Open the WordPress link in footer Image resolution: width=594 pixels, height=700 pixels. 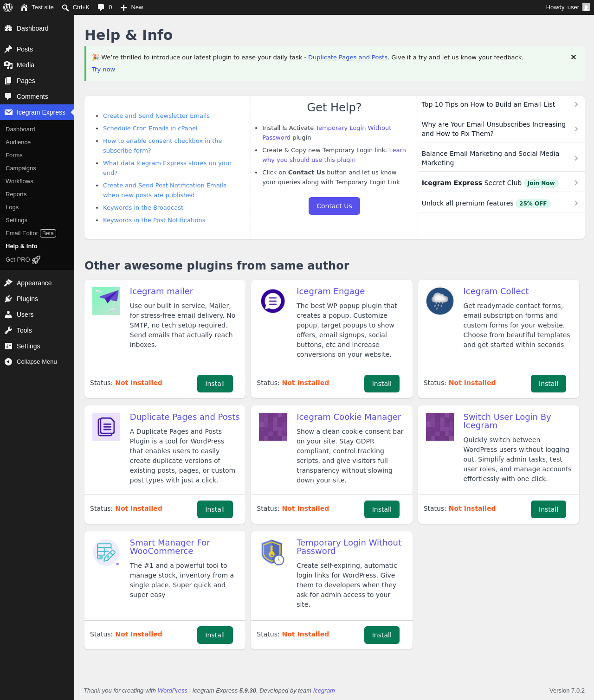point(173,691)
